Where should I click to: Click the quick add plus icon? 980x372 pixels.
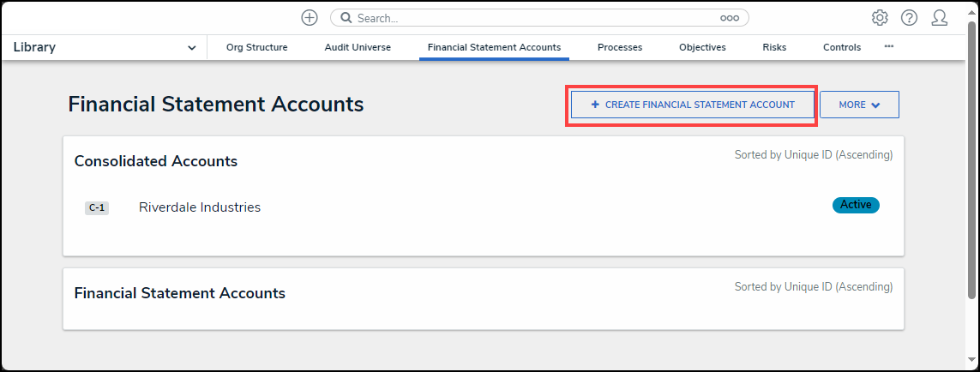pos(310,18)
